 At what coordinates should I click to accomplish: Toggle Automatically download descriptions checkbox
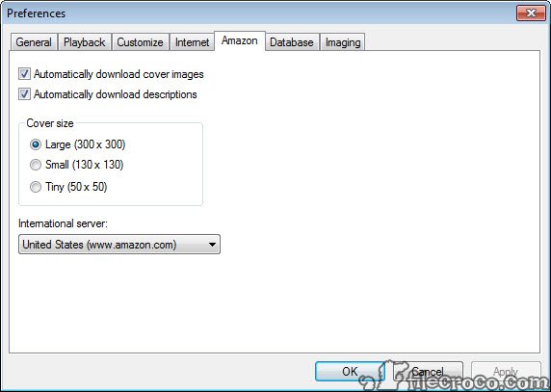tap(25, 94)
